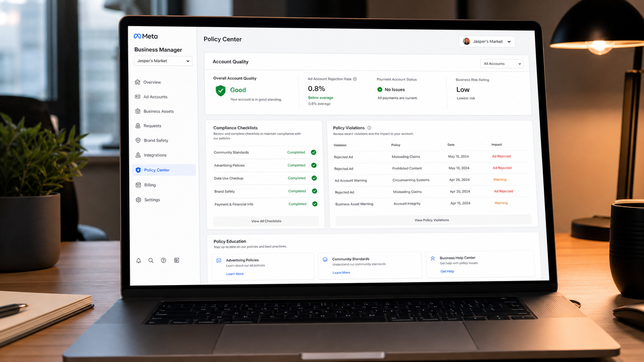Click the Policy Violations info icon

pyautogui.click(x=369, y=128)
